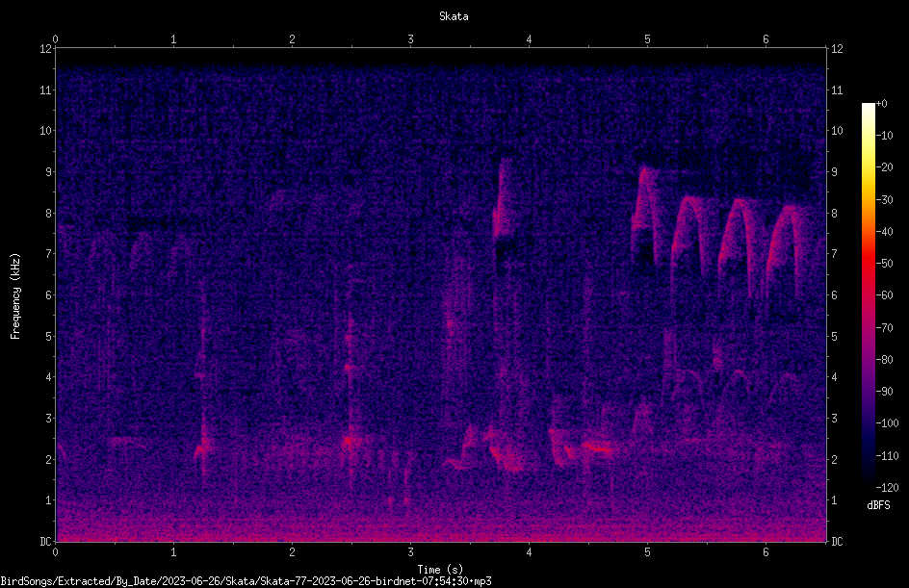Click the "-100" value on the dBFS scale
The height and width of the screenshot is (588, 909).
tap(887, 423)
